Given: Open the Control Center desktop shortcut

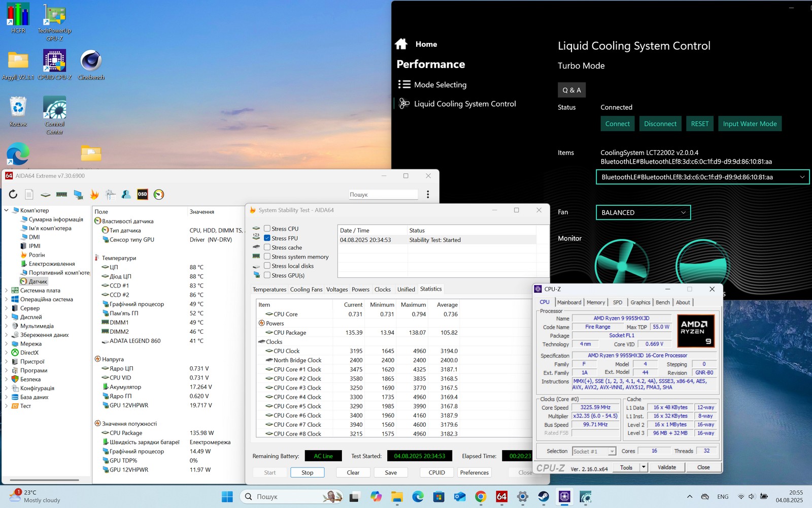Looking at the screenshot, I should click(x=54, y=115).
